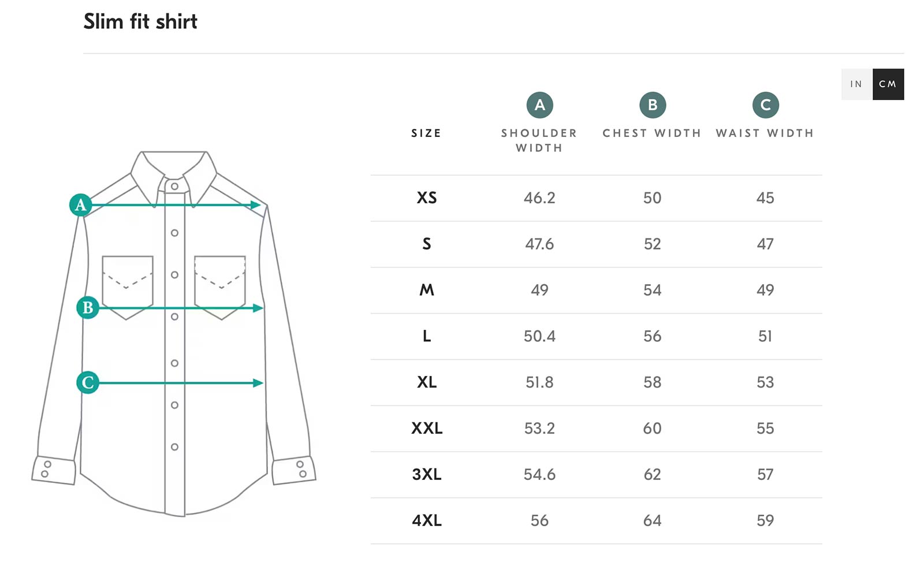Click the SIZE column header
Viewport: 924px width, 566px height.
click(x=426, y=133)
